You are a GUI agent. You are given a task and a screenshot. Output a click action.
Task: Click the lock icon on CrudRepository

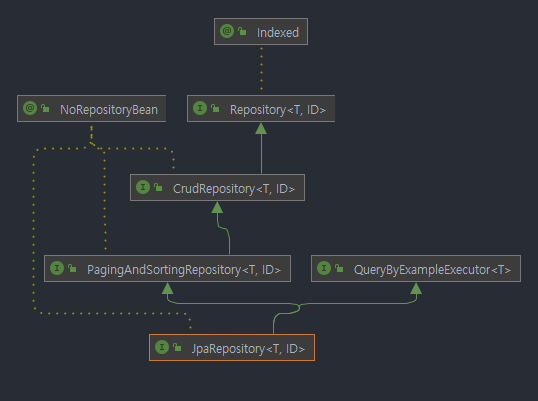(158, 188)
